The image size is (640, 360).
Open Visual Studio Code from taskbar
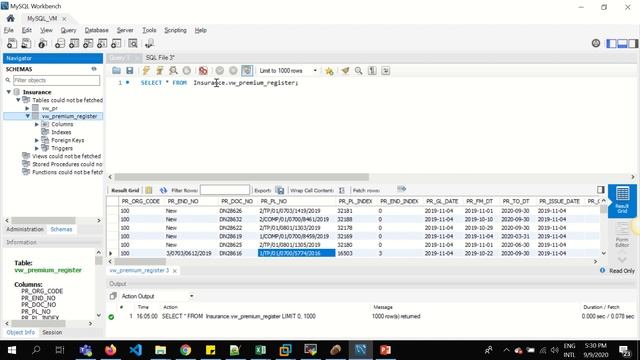point(136,350)
